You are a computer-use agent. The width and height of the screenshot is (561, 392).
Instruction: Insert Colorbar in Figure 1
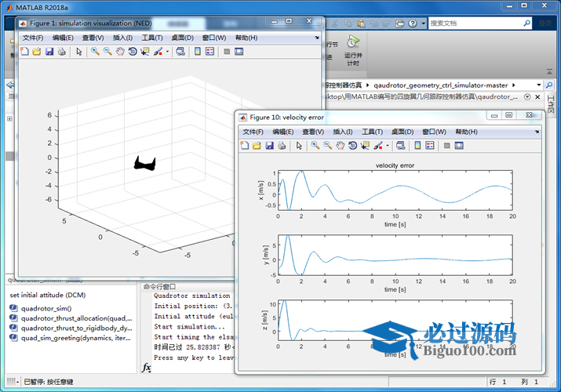198,52
